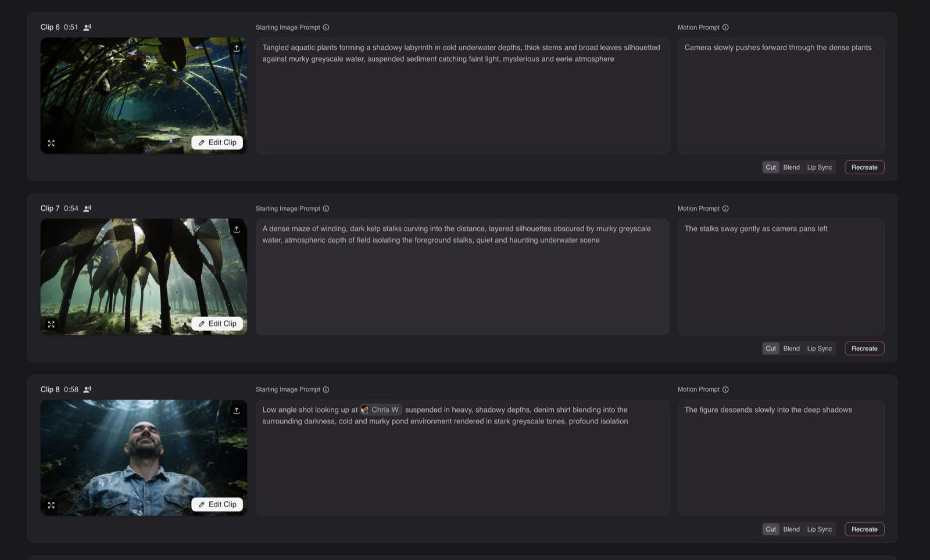The image size is (930, 560).
Task: Select Cut transition for Clip 8
Action: coord(771,529)
